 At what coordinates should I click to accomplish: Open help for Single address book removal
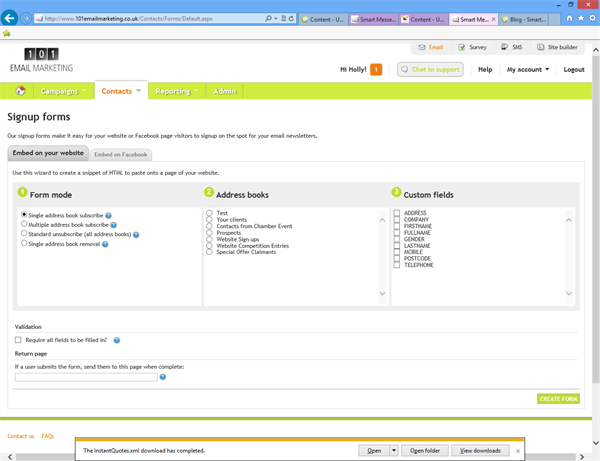click(105, 244)
